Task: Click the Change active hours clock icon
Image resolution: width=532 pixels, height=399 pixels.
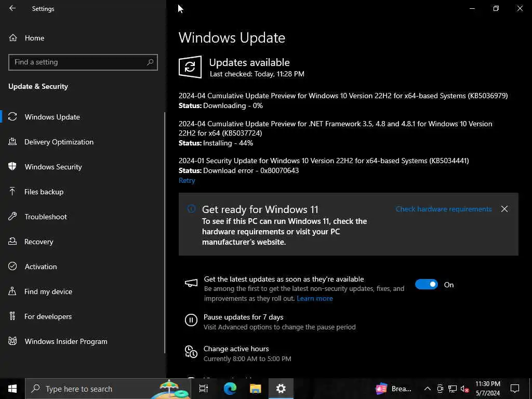Action: (x=191, y=352)
